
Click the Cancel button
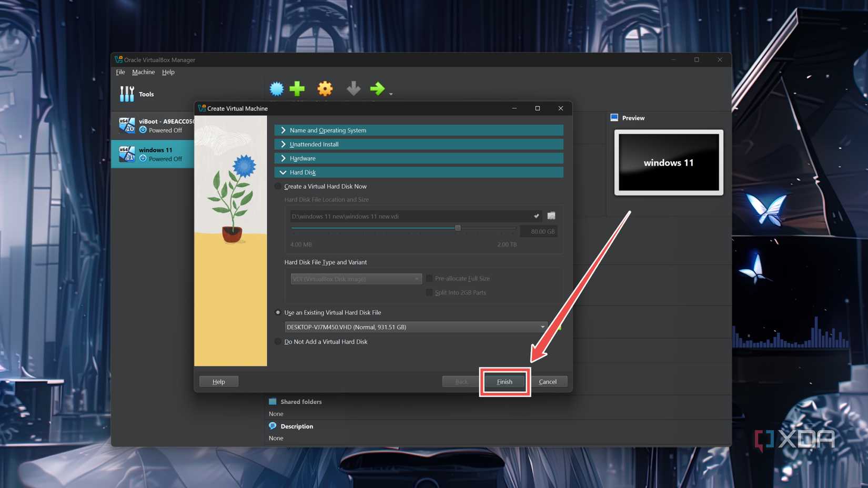tap(547, 382)
